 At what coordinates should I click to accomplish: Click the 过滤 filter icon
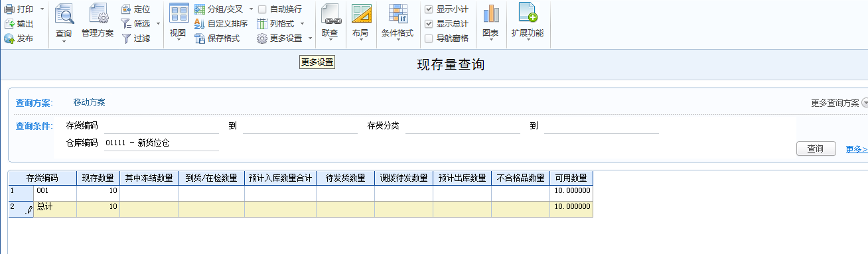click(126, 38)
